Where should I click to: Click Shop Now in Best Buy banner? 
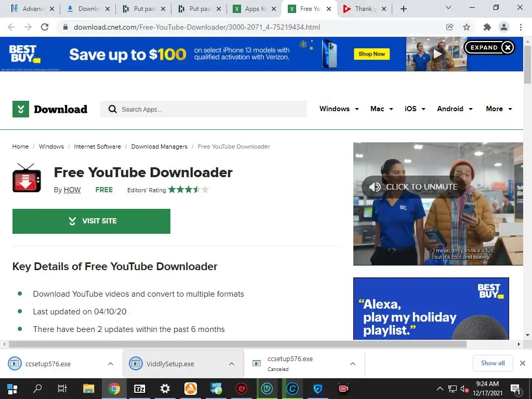click(371, 54)
